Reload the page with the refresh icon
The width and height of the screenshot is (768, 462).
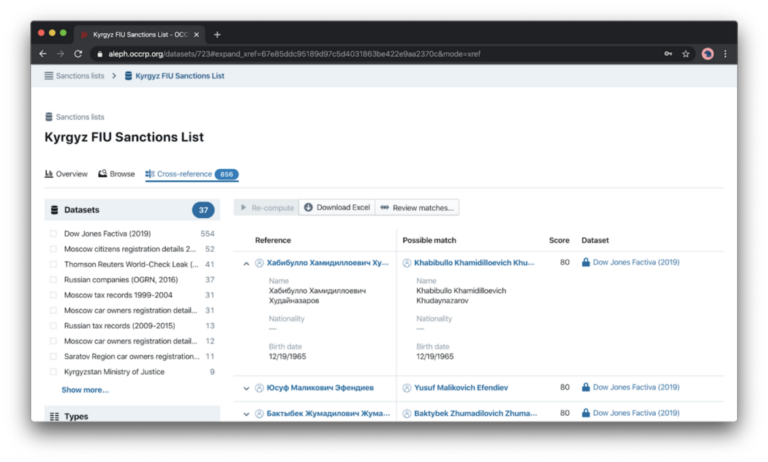tap(80, 54)
